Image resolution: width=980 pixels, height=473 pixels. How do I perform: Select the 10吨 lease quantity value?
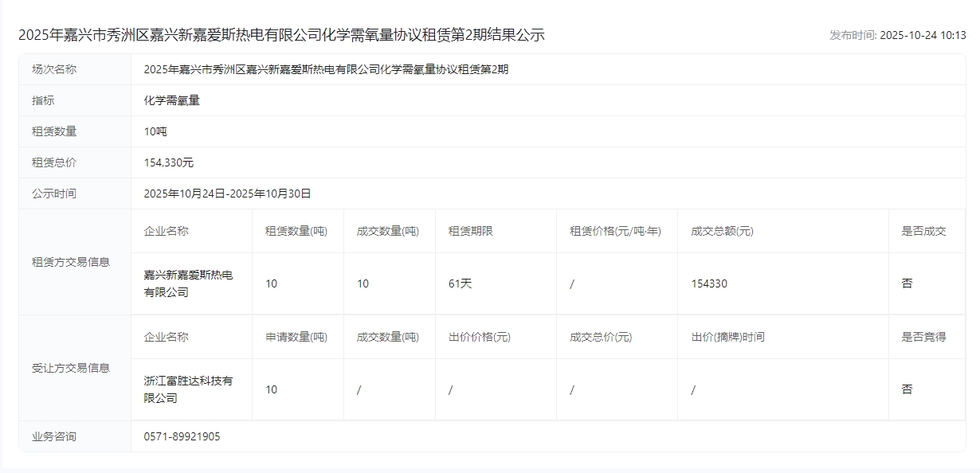pos(155,131)
